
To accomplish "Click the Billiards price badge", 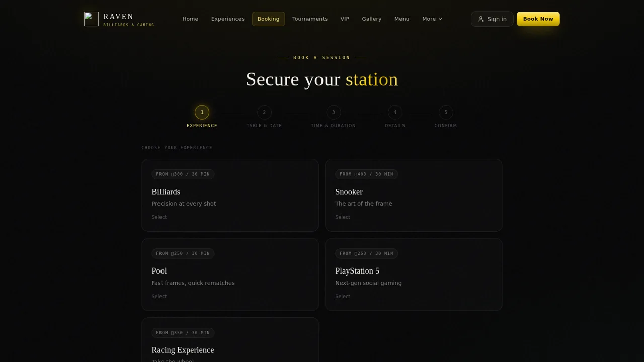I will pos(183,174).
